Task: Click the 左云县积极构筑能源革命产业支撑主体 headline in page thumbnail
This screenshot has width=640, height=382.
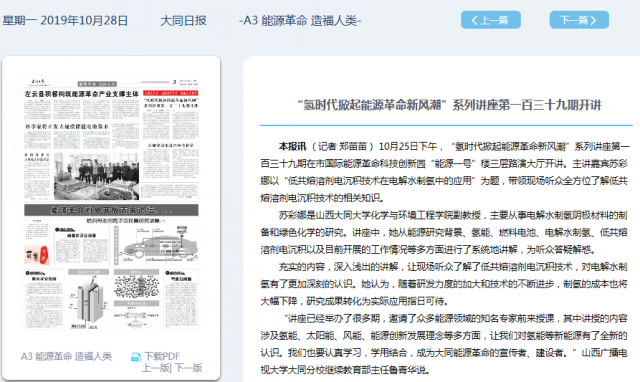Action: (82, 94)
